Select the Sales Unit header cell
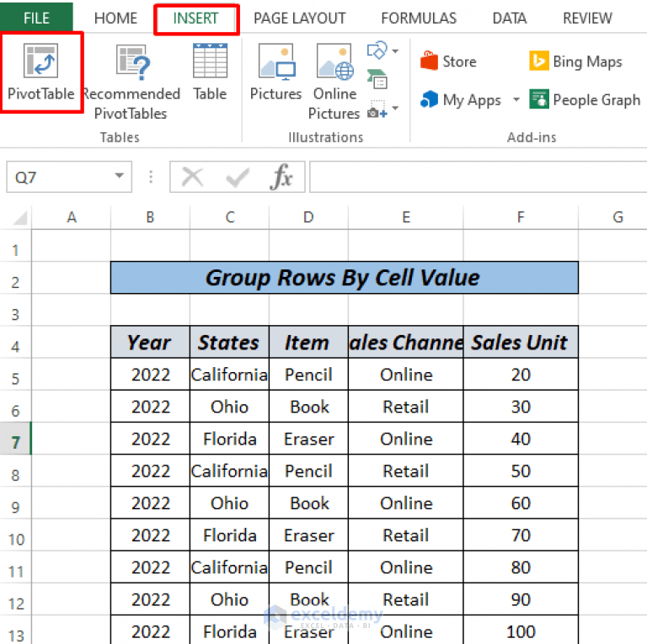The height and width of the screenshot is (644, 647). click(x=521, y=342)
